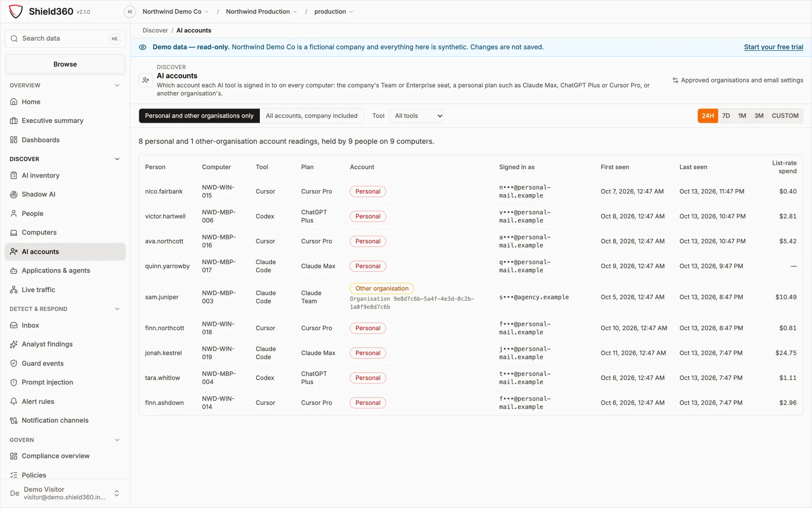Open People person icon
The width and height of the screenshot is (812, 508).
pos(14,213)
